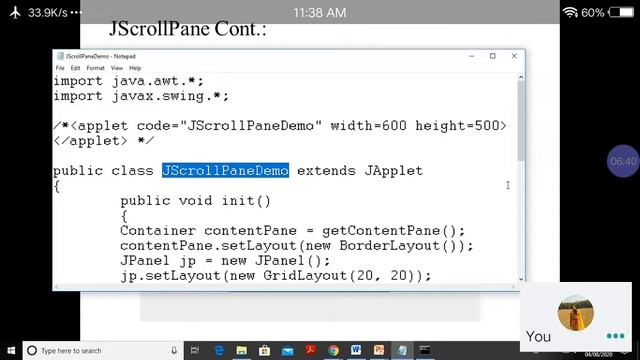This screenshot has width=640, height=360.
Task: Open Adobe Acrobat Reader from taskbar
Action: (x=311, y=350)
